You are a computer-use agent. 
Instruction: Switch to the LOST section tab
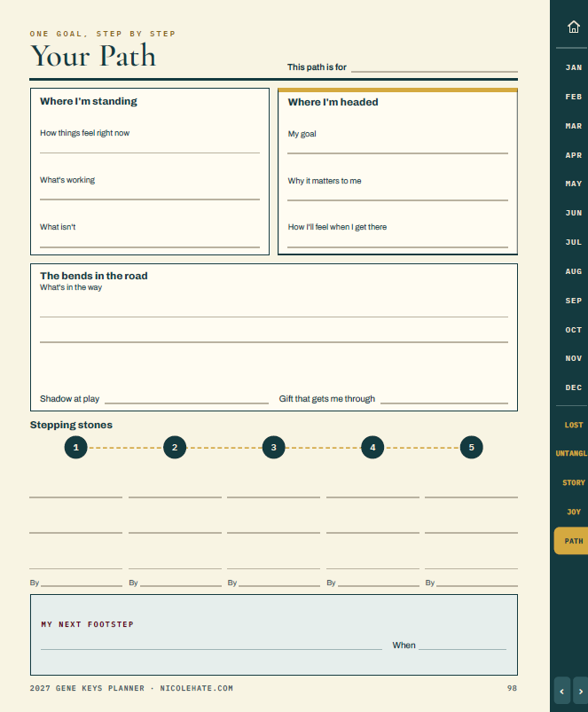coord(574,425)
